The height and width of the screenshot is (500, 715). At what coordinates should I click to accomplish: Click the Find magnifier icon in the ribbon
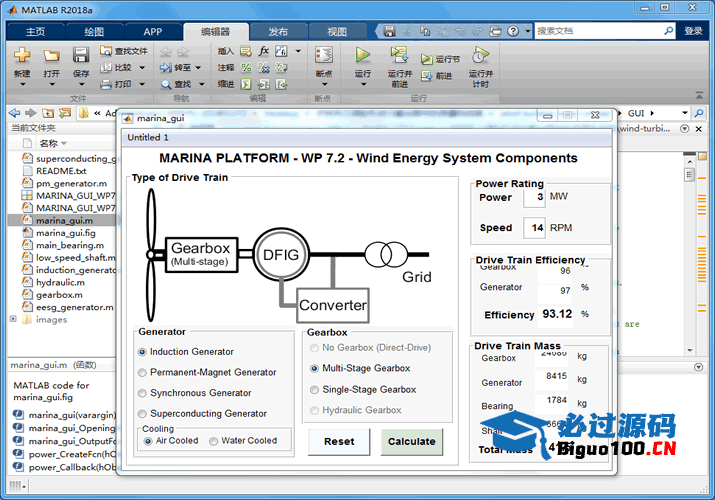166,84
